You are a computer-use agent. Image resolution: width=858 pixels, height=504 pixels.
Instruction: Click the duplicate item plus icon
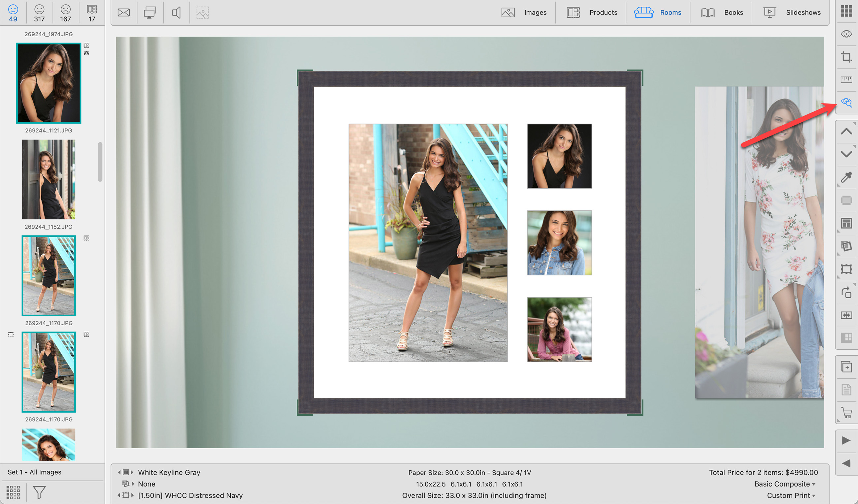tap(846, 367)
